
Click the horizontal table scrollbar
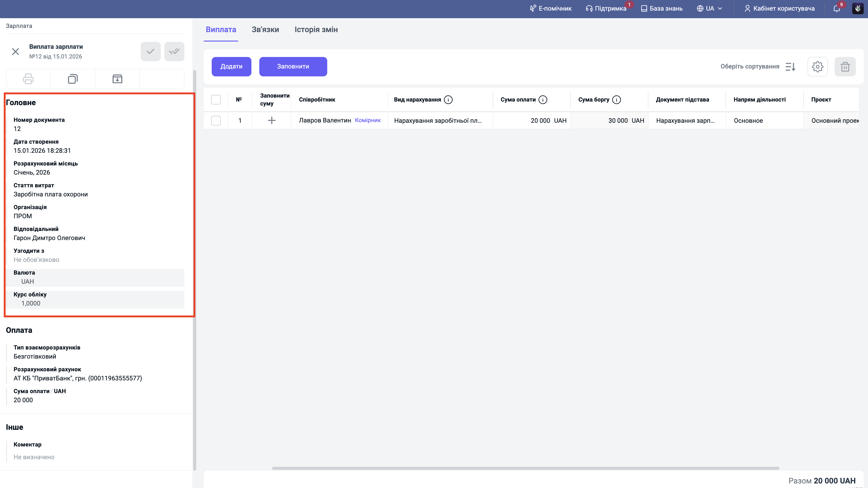[x=525, y=468]
